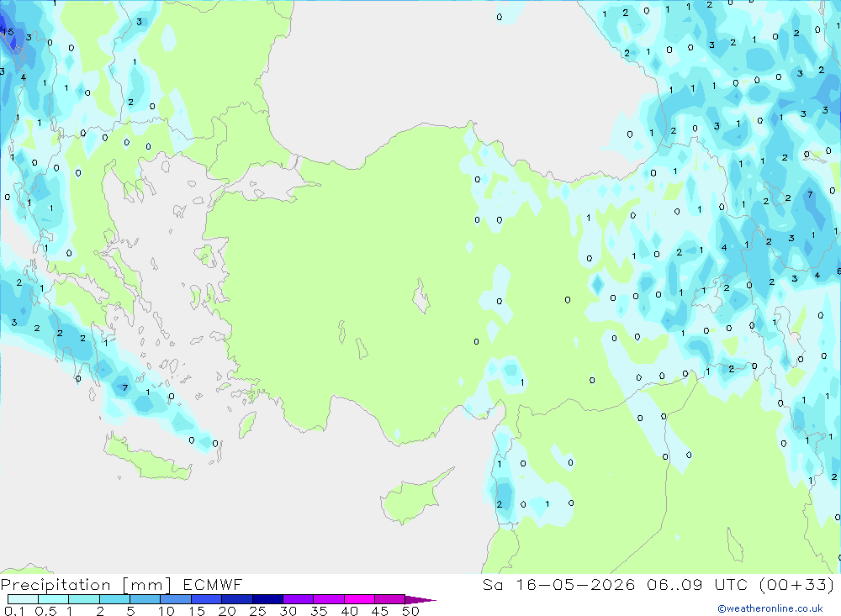Pick the 15–20 mm legend color box
841x616 pixels.
[207, 599]
